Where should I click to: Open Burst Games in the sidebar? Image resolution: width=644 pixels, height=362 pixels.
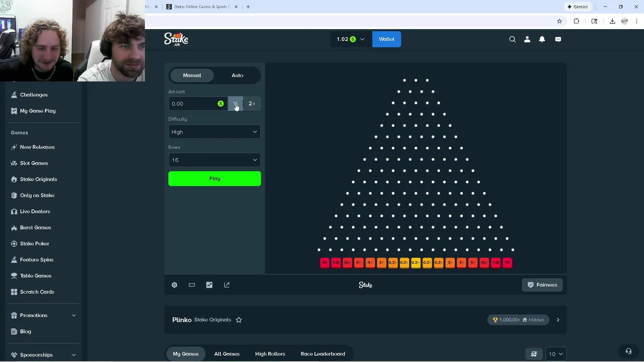(x=35, y=227)
